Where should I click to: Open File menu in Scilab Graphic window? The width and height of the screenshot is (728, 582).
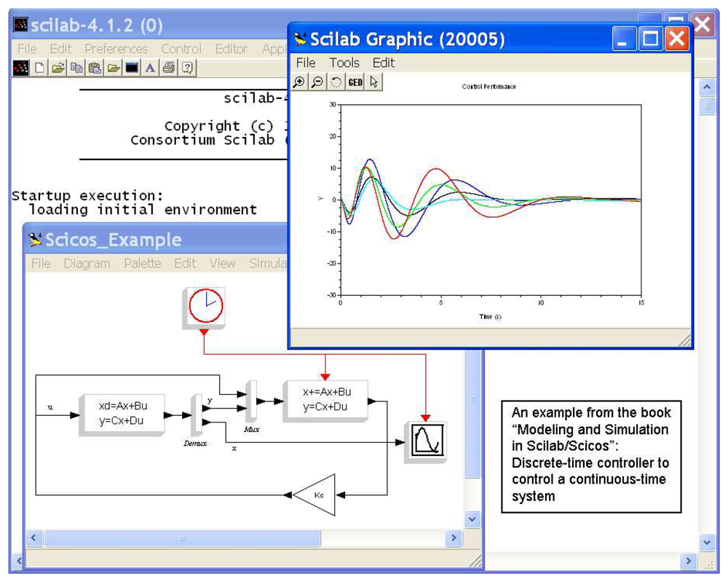(x=306, y=63)
